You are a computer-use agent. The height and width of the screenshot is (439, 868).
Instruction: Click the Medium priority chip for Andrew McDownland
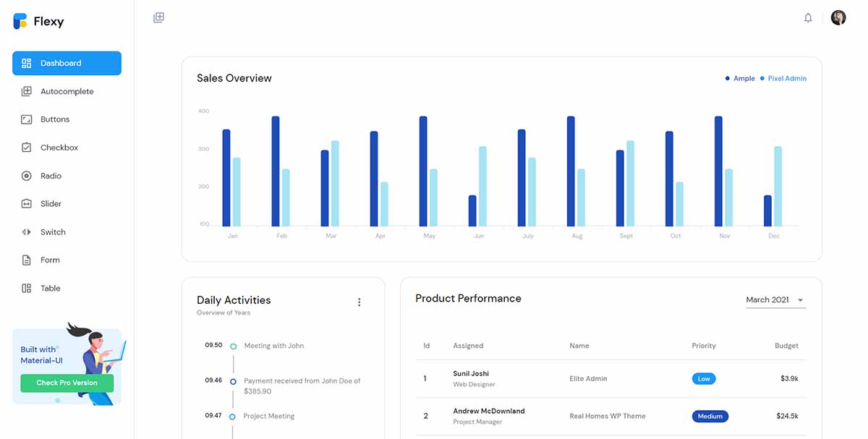coord(710,416)
